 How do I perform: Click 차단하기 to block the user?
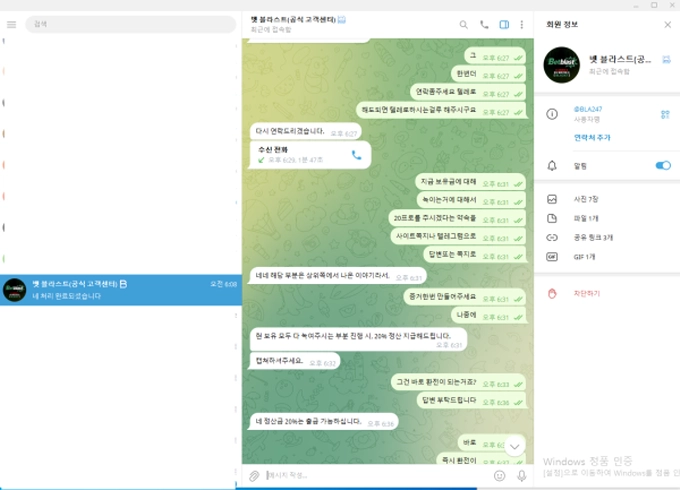[587, 293]
